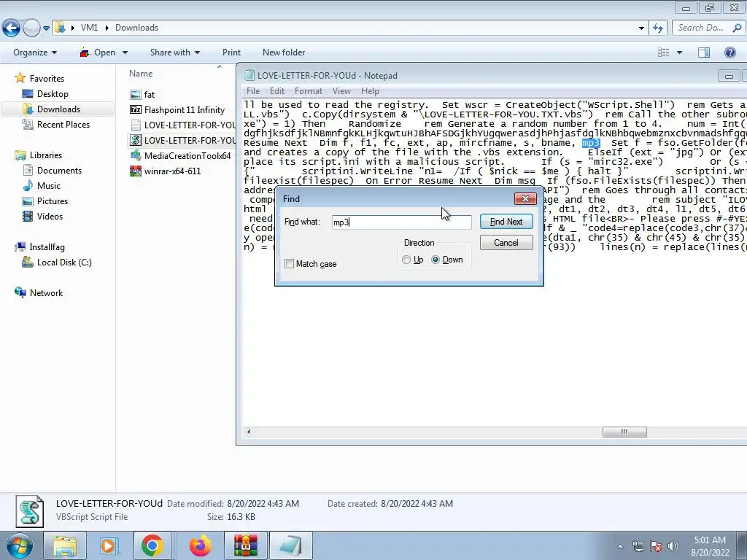
Task: Select the highlighted LOVE-LETTER-FOR-YOU VBScript file
Action: click(183, 140)
